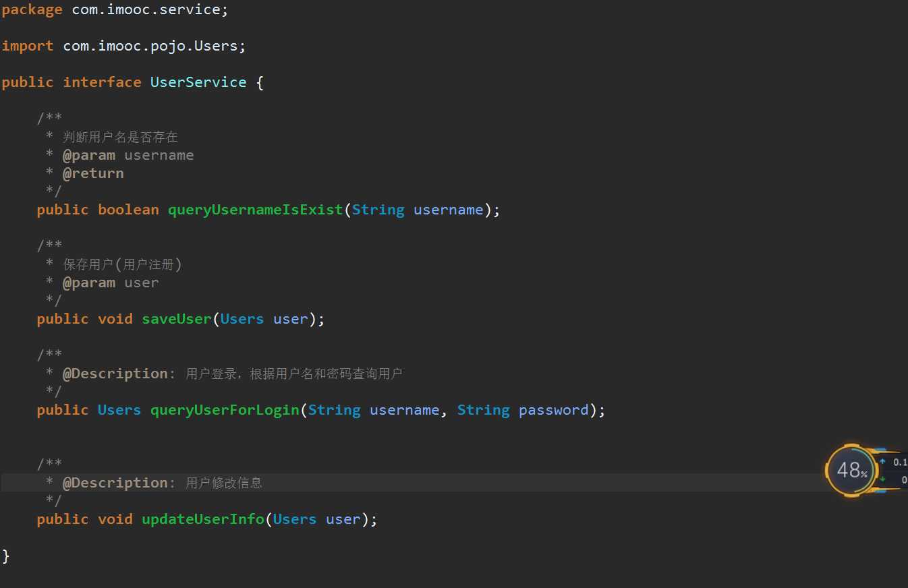The image size is (908, 588).
Task: Click the import keyword
Action: click(x=28, y=46)
